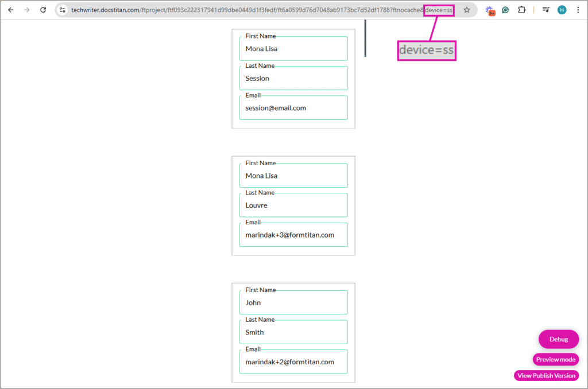Open the Grammarly extension

tap(505, 10)
